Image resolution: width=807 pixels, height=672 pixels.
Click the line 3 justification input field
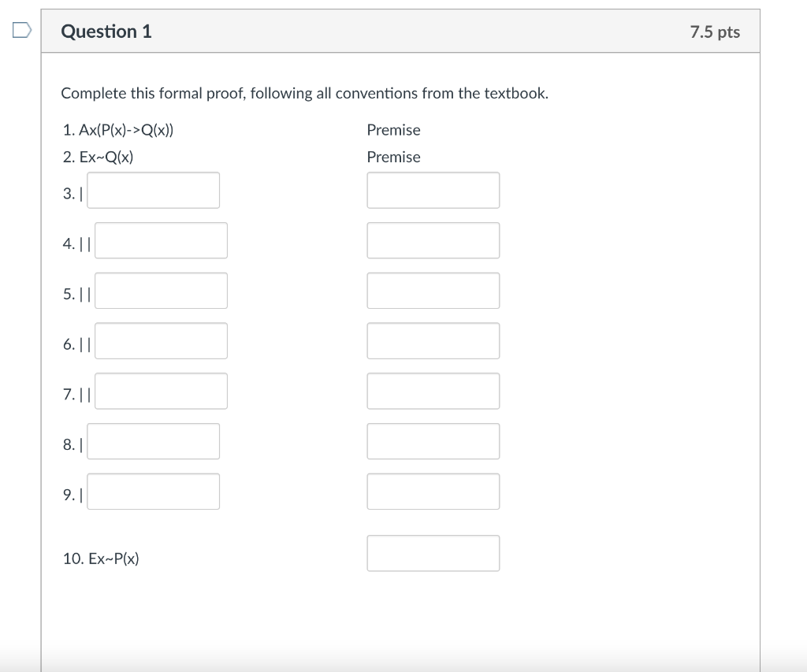[433, 191]
